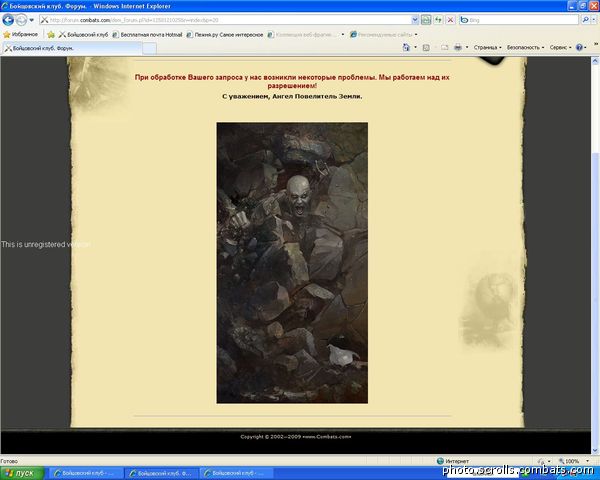Open the Сервис menu
This screenshot has width=600, height=480.
560,47
